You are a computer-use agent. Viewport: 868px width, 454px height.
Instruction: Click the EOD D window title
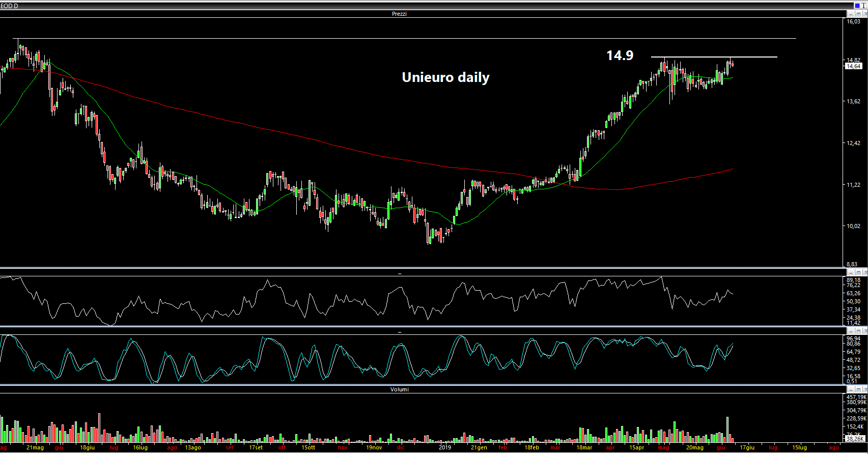[x=9, y=6]
